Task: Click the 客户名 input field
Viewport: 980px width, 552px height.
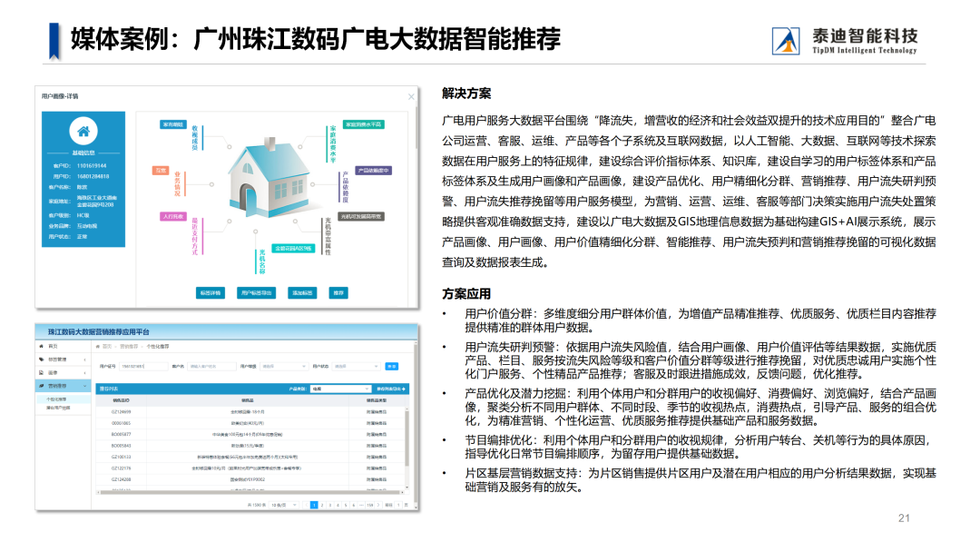Action: [211, 366]
